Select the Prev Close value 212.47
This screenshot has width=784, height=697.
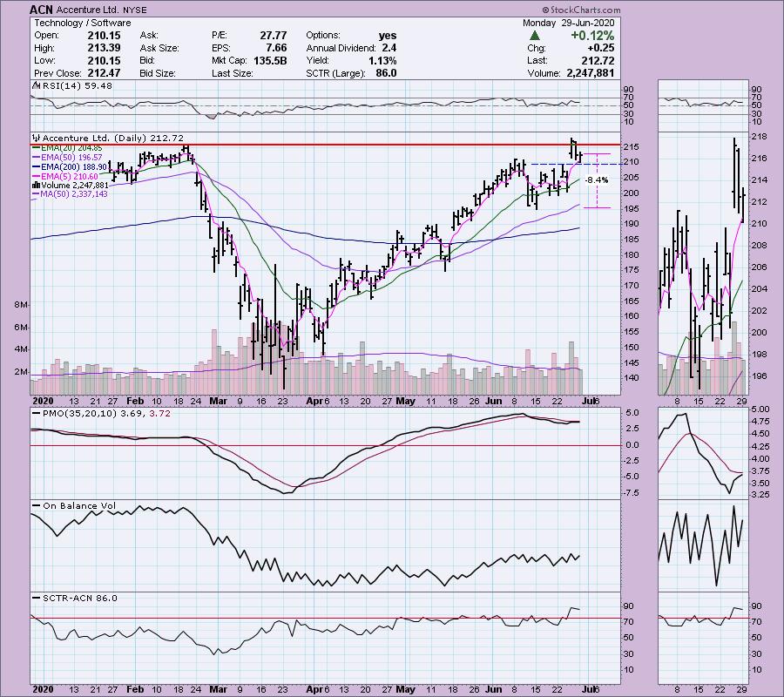tap(104, 73)
